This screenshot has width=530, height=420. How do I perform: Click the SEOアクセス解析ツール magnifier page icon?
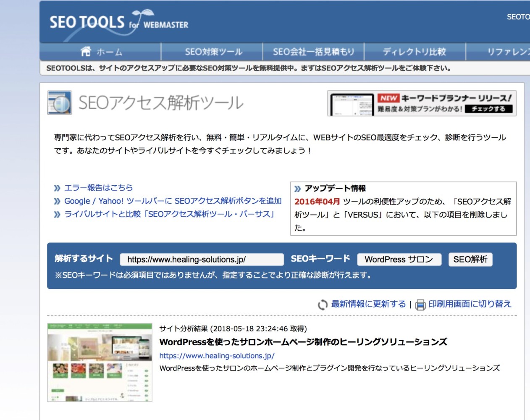pyautogui.click(x=59, y=102)
